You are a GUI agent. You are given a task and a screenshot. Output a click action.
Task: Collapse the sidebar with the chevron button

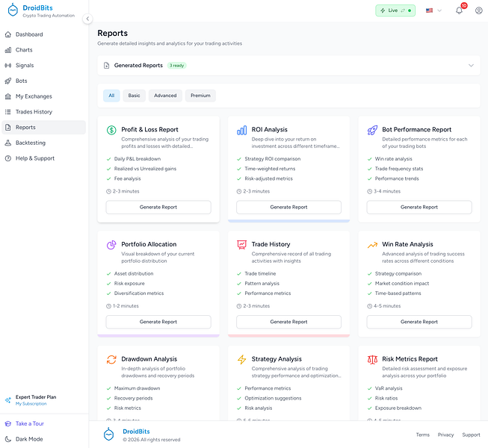tap(87, 19)
